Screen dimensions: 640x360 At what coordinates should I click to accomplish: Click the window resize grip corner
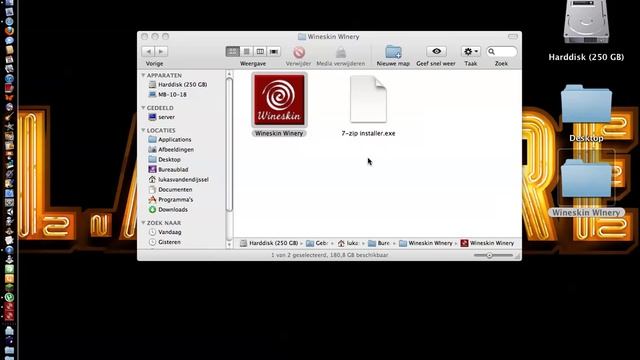[x=518, y=256]
